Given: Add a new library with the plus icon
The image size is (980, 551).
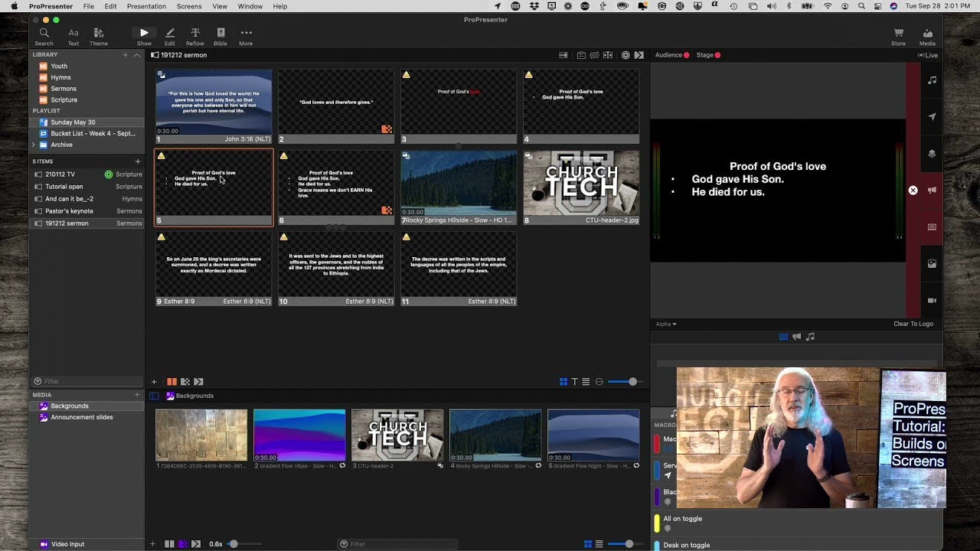Looking at the screenshot, I should pyautogui.click(x=126, y=55).
